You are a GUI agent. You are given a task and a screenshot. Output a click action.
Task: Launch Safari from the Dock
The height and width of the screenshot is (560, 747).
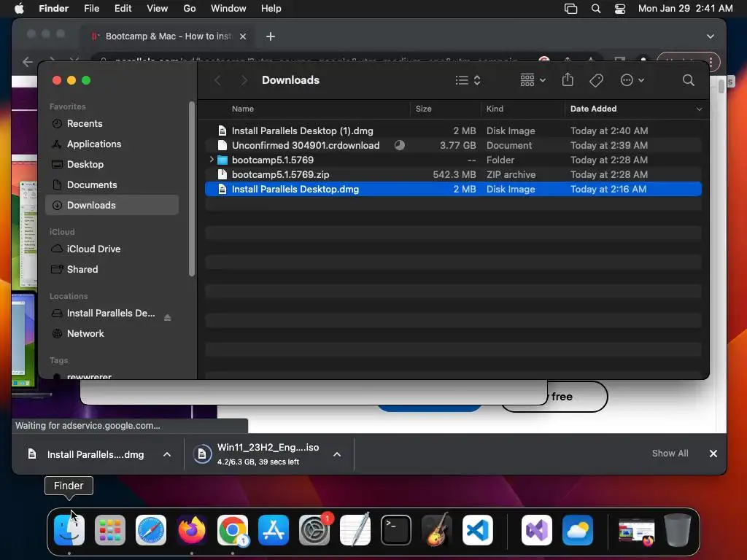pyautogui.click(x=151, y=530)
